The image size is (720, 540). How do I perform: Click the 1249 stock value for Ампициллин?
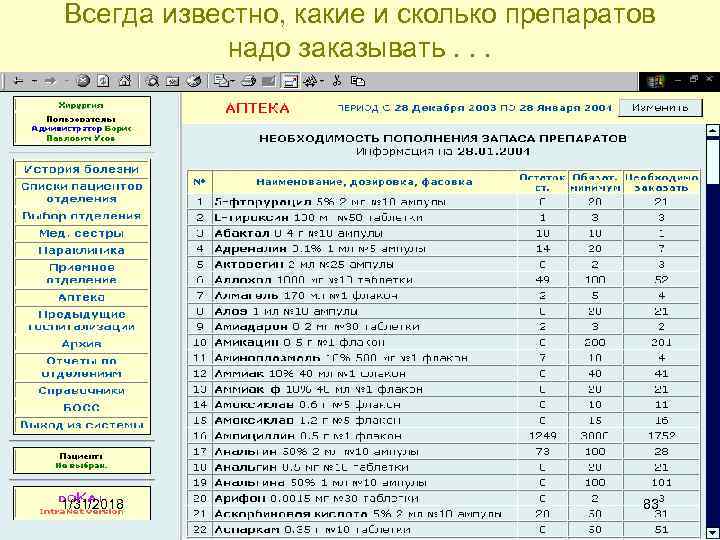click(542, 436)
